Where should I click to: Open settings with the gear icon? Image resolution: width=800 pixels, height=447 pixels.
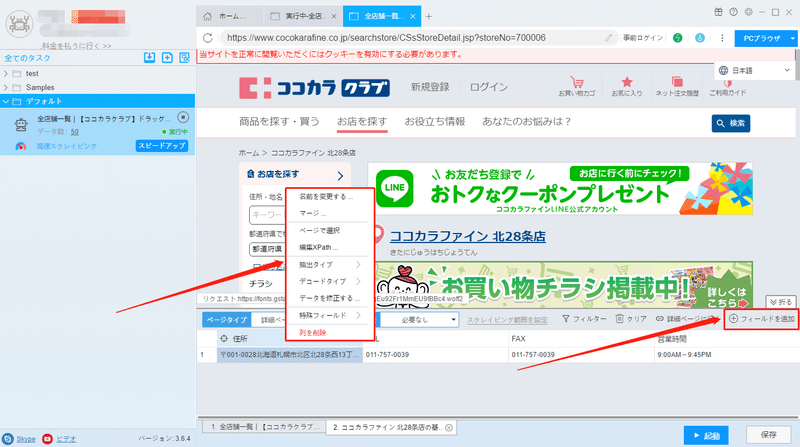(748, 12)
